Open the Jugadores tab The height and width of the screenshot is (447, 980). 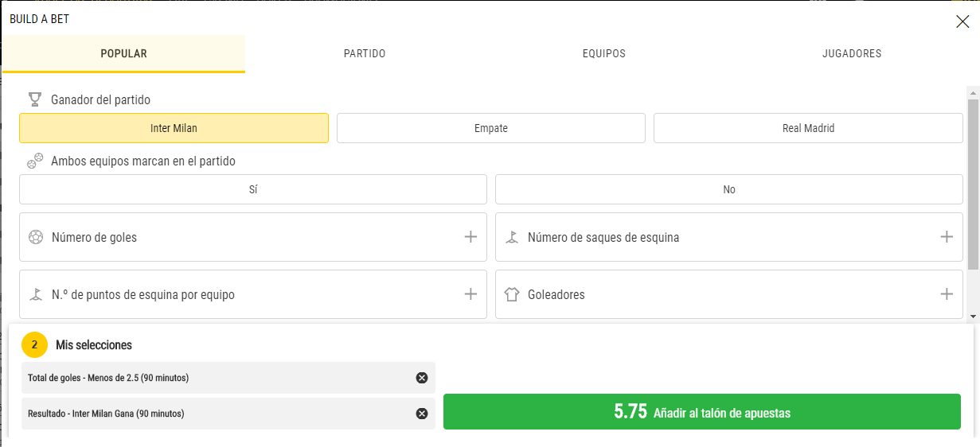point(852,54)
